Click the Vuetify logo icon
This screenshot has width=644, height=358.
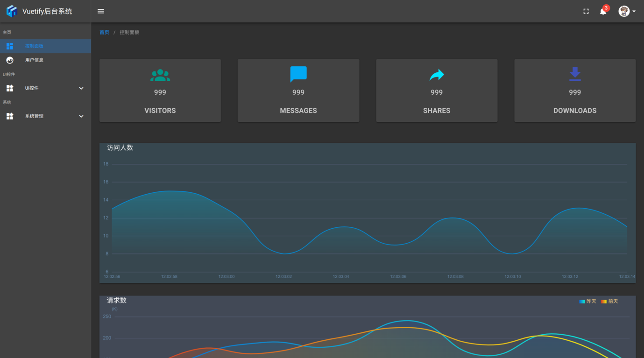coord(12,11)
